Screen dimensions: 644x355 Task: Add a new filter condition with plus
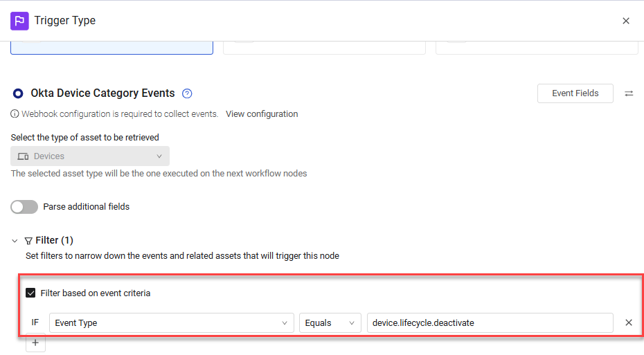pyautogui.click(x=36, y=343)
